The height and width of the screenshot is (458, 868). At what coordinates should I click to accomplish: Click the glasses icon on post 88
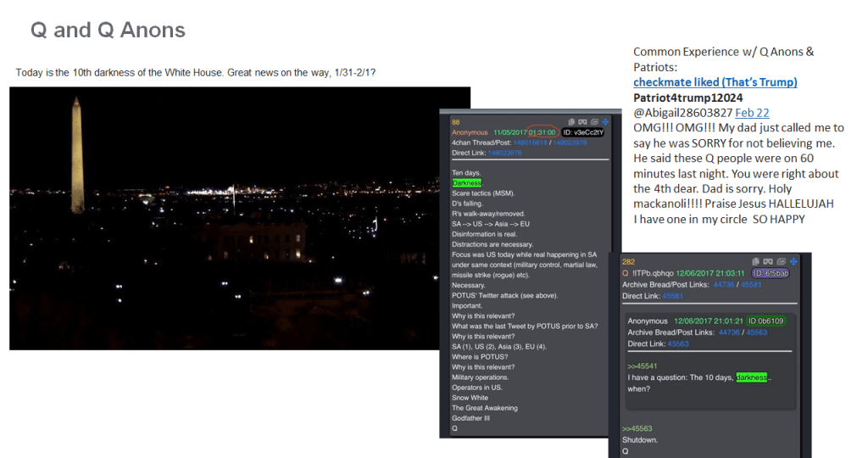583,122
